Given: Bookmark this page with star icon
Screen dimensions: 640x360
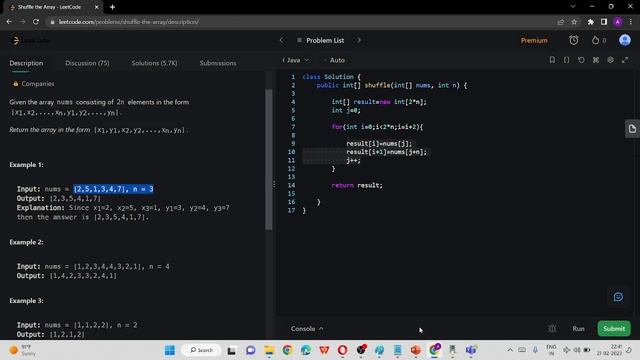Looking at the screenshot, I should 574,22.
